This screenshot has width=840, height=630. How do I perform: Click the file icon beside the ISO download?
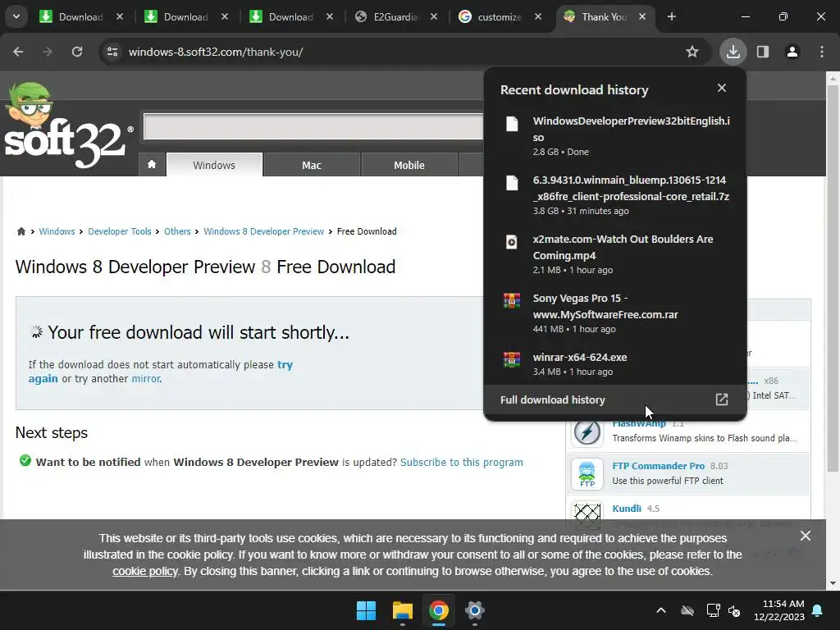(x=512, y=124)
